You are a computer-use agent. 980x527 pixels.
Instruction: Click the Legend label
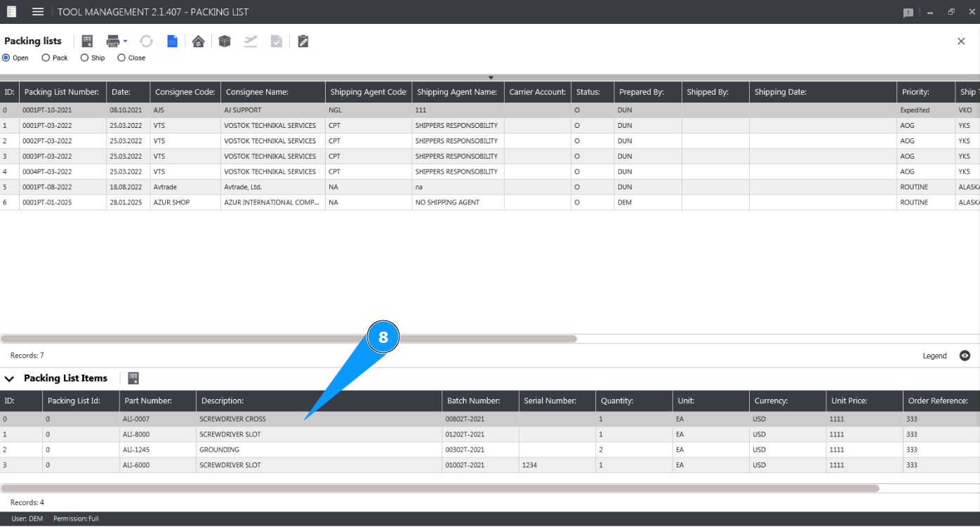click(934, 356)
